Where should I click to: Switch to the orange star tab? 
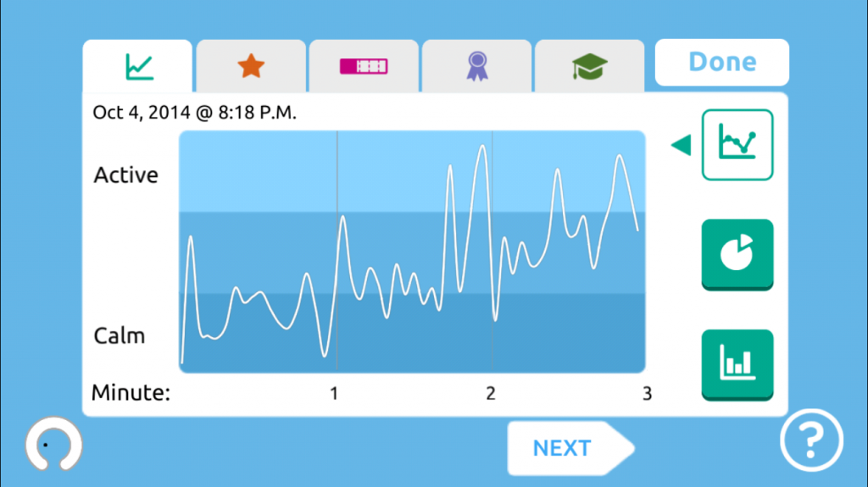click(251, 66)
